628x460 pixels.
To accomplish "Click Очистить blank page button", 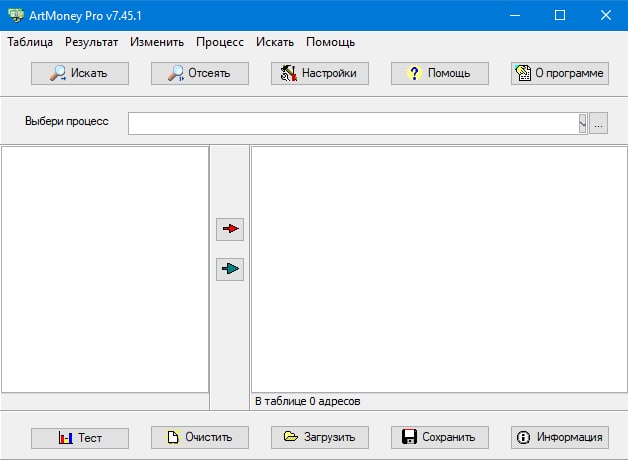I will coord(200,437).
